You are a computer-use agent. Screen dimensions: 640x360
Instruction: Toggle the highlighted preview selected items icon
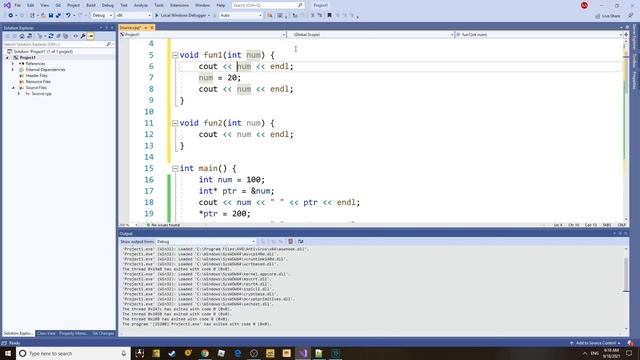click(x=91, y=36)
